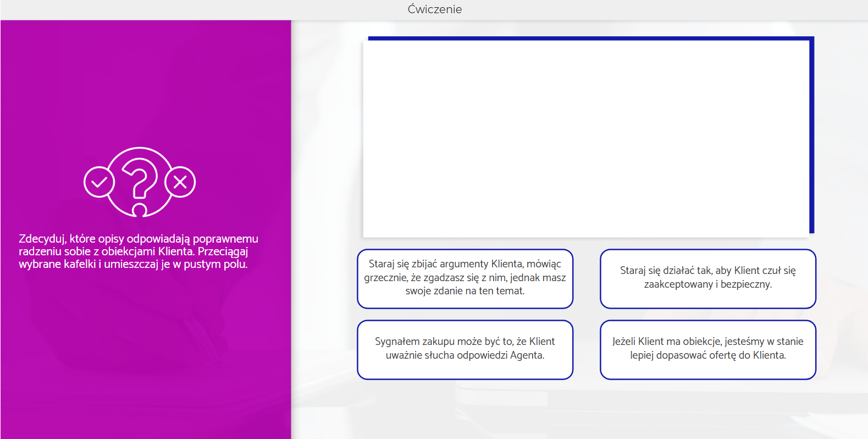Image resolution: width=868 pixels, height=439 pixels.
Task: Choose the 'Jeżeli Klient ma obiekcje' tile
Action: click(707, 349)
